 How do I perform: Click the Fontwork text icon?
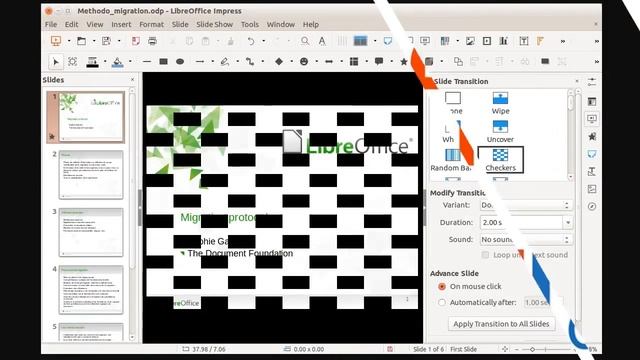pos(540,41)
